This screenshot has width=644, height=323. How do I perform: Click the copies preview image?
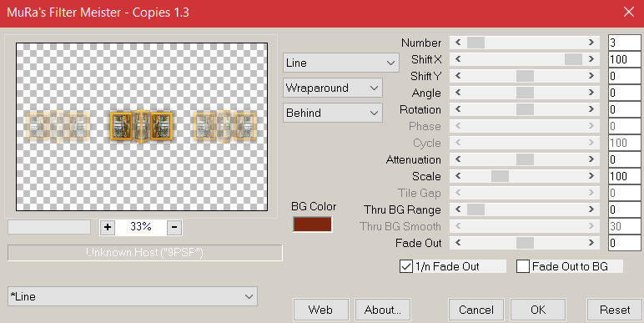tap(142, 127)
